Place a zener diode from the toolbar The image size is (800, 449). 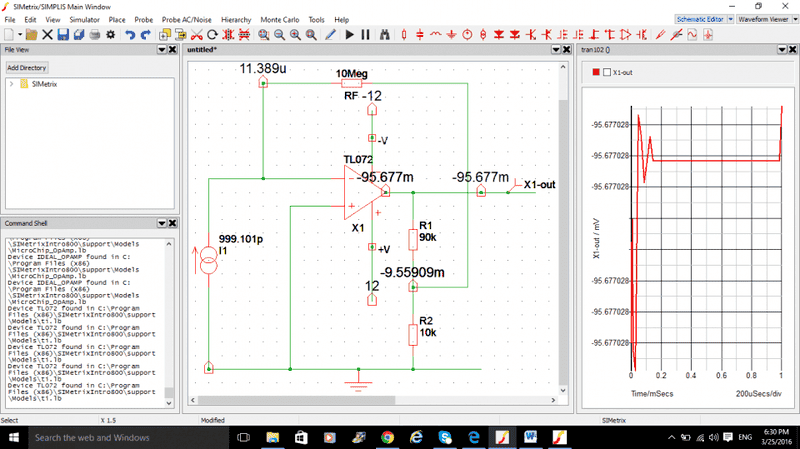click(515, 35)
